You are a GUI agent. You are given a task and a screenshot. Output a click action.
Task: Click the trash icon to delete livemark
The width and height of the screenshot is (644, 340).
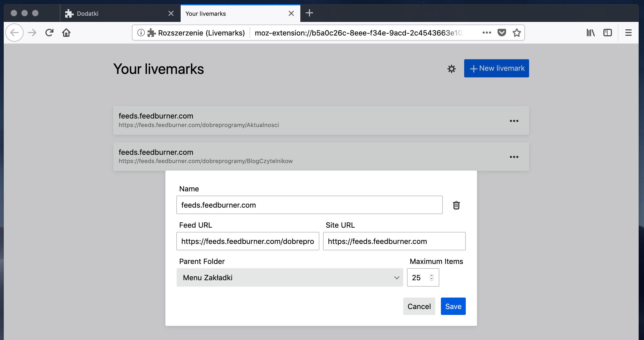pyautogui.click(x=456, y=205)
